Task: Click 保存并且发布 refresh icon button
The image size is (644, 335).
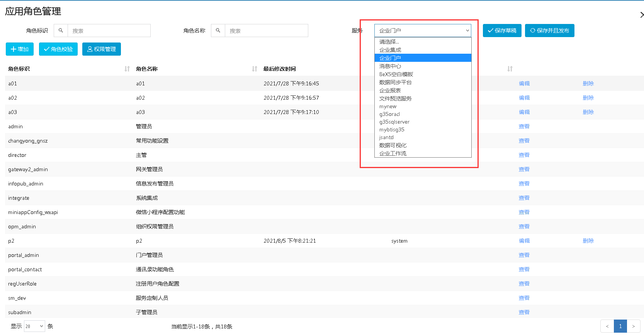Action: click(549, 31)
